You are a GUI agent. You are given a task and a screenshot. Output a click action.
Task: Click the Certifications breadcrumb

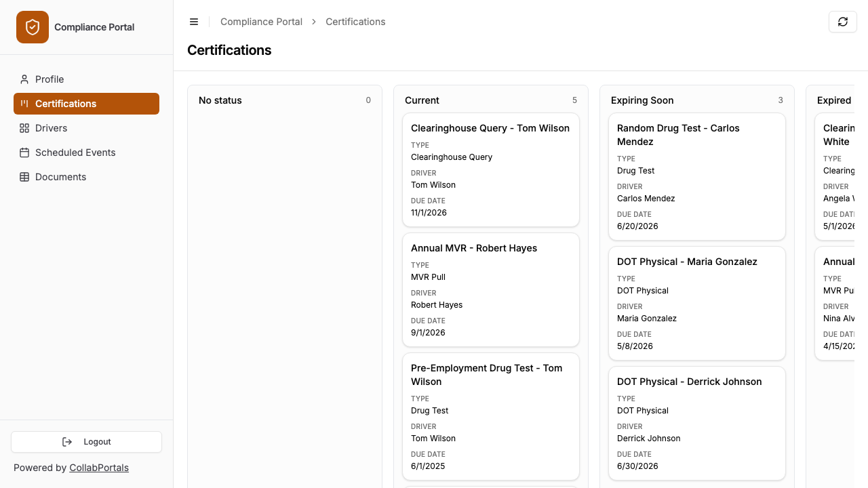(355, 22)
